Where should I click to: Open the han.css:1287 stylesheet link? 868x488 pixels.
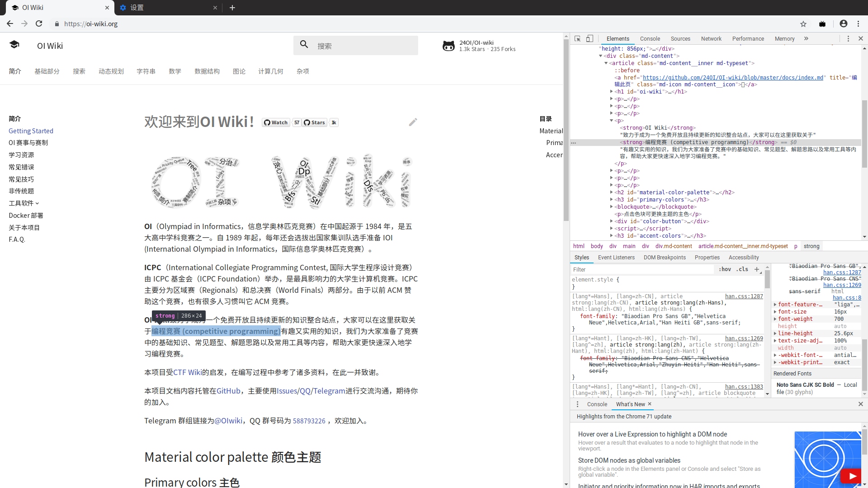coord(743,296)
